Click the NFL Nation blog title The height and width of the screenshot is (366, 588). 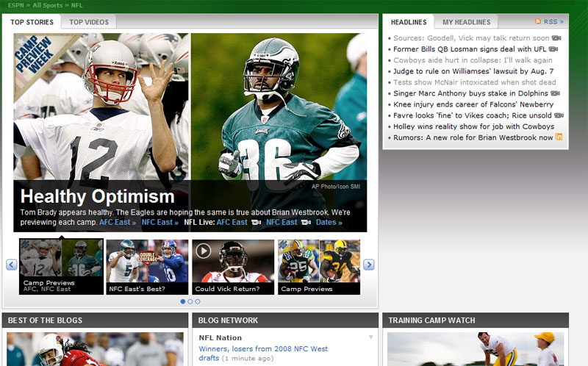pos(220,337)
